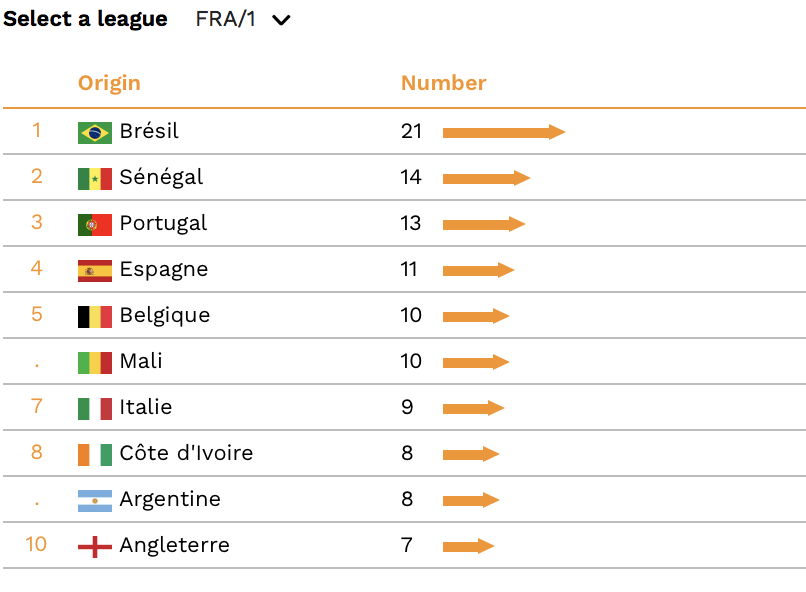Click the Italy flag icon
Screen dimensions: 806x592
click(95, 409)
